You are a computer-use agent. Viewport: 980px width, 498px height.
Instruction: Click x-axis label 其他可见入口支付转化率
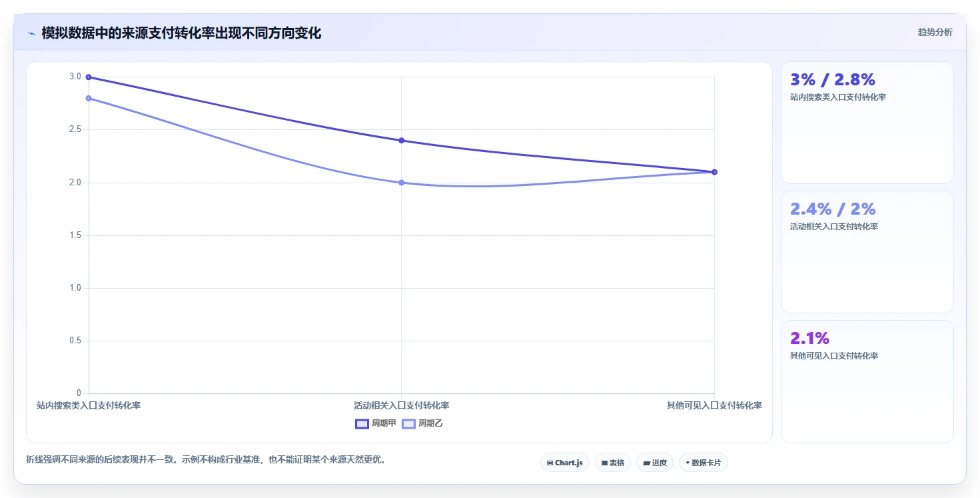[714, 405]
